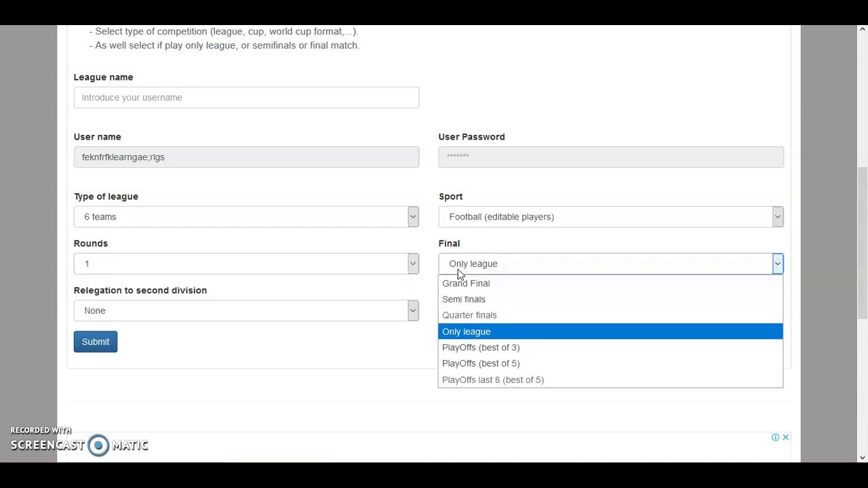The image size is (868, 488).
Task: Click the Submit button
Action: (x=96, y=342)
